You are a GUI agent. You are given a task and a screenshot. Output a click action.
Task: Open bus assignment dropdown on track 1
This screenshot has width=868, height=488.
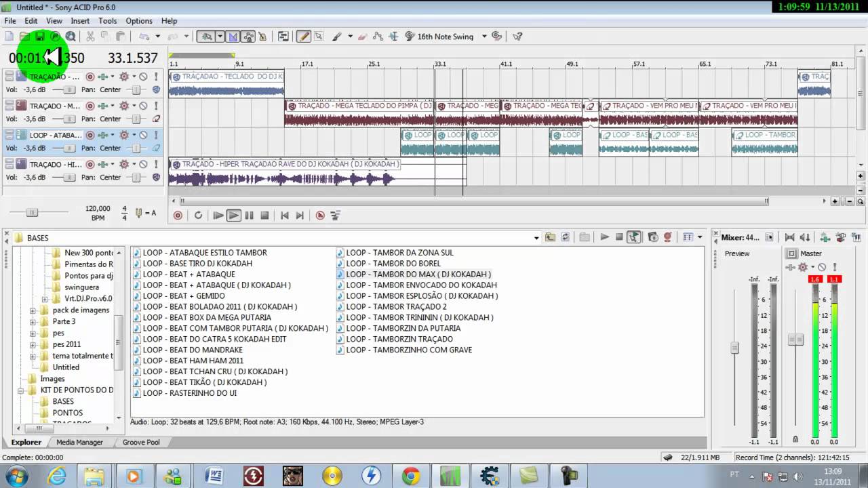click(x=112, y=77)
